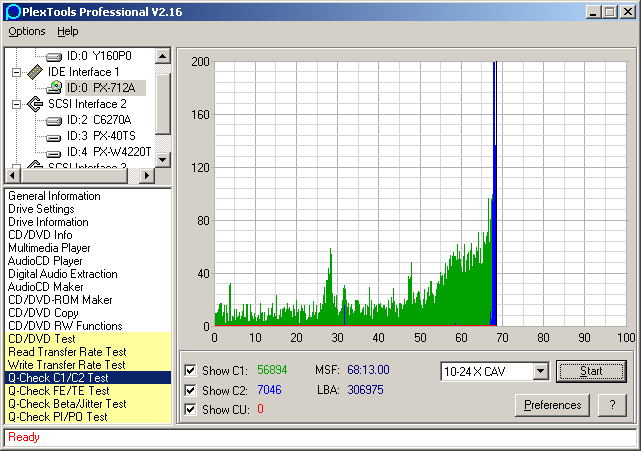Open CD/DVD Info
This screenshot has height=451, width=641.
point(40,235)
